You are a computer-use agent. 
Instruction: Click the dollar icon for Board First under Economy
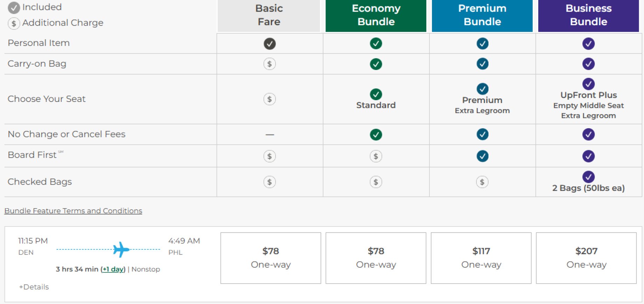click(x=376, y=156)
